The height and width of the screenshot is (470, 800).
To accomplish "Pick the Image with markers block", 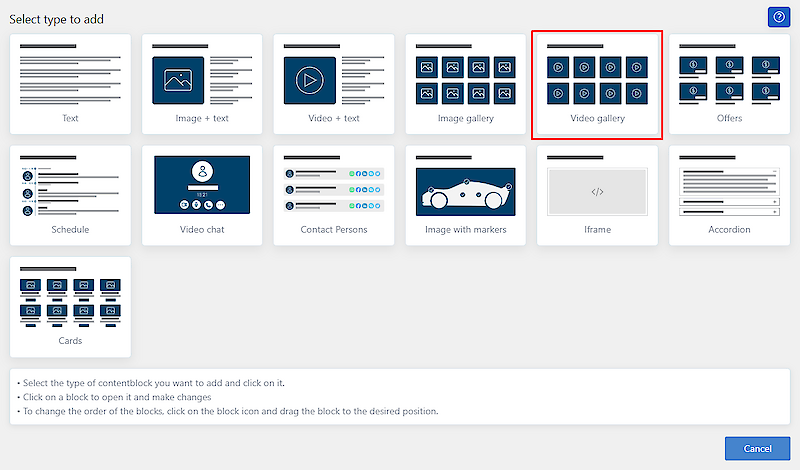I will [x=466, y=195].
